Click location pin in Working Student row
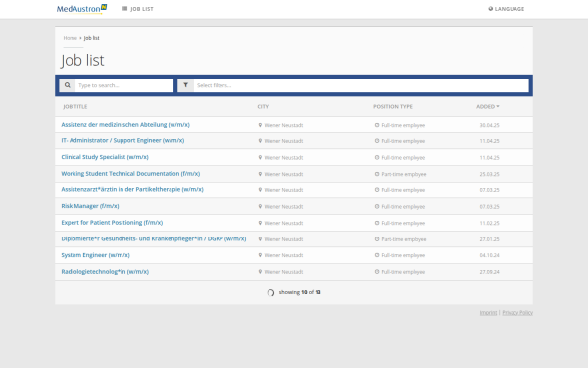Screen dimensions: 588x368 coord(260,174)
